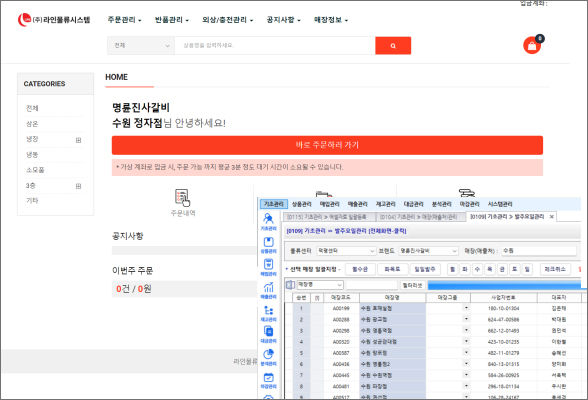
Task: Click the 사업자번호 column header
Action: pos(504,298)
